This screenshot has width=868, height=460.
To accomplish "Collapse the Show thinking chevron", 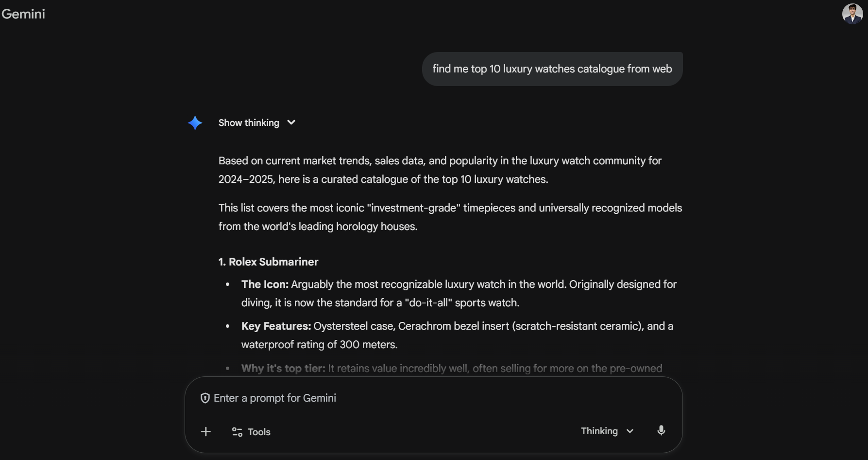I will (x=291, y=123).
